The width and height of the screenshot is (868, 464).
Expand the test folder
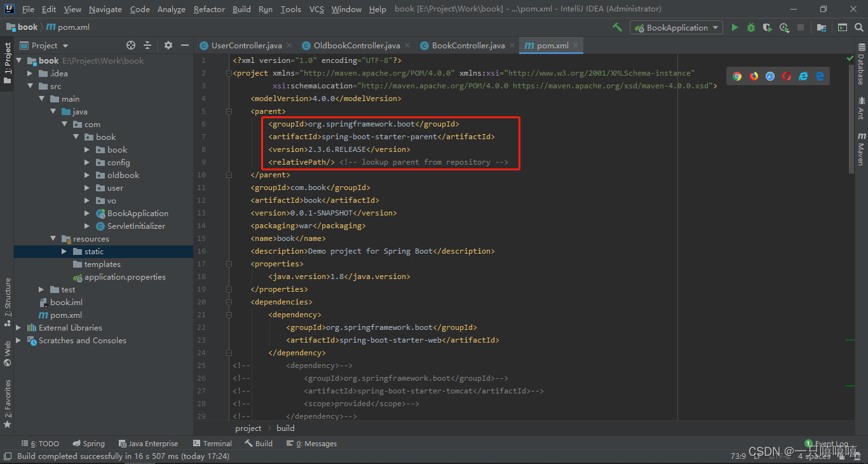[42, 290]
